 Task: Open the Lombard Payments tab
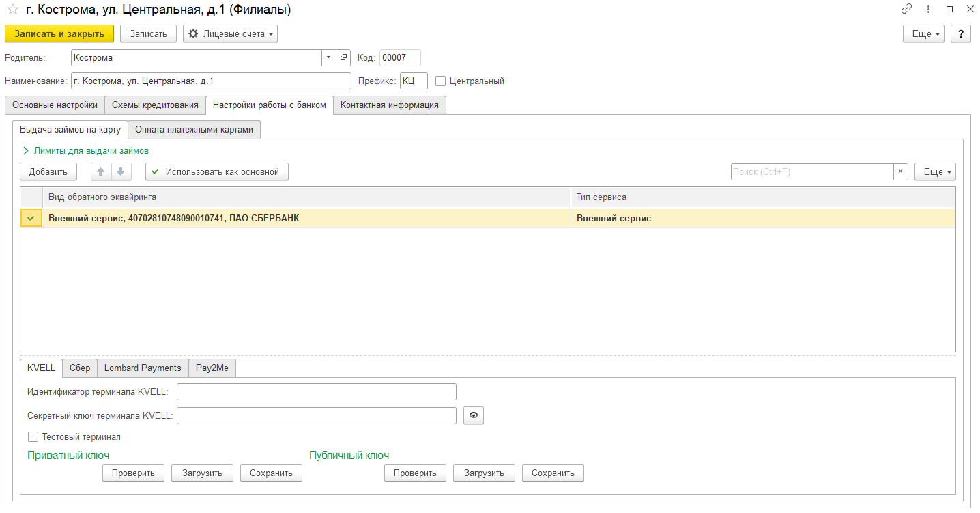tap(143, 368)
